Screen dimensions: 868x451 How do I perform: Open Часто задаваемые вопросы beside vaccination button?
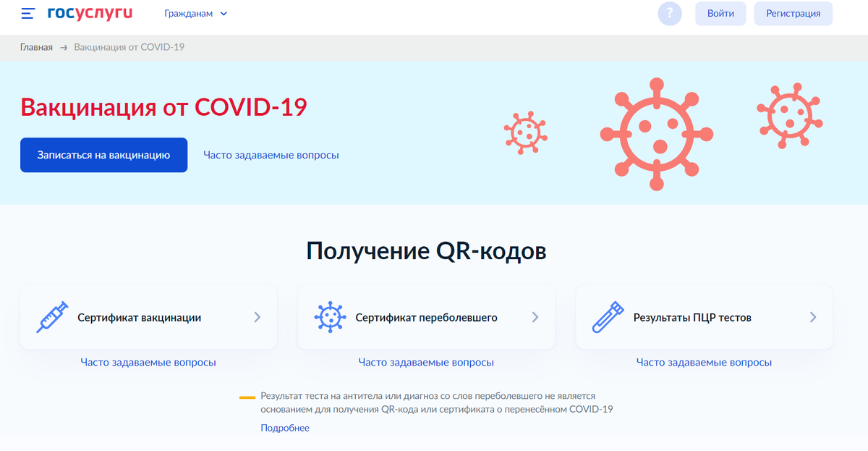[x=271, y=155]
